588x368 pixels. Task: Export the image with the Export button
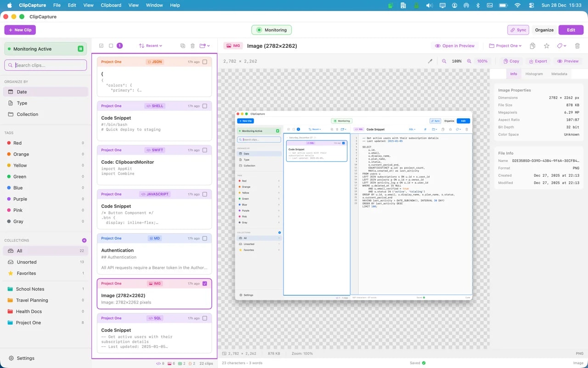538,61
